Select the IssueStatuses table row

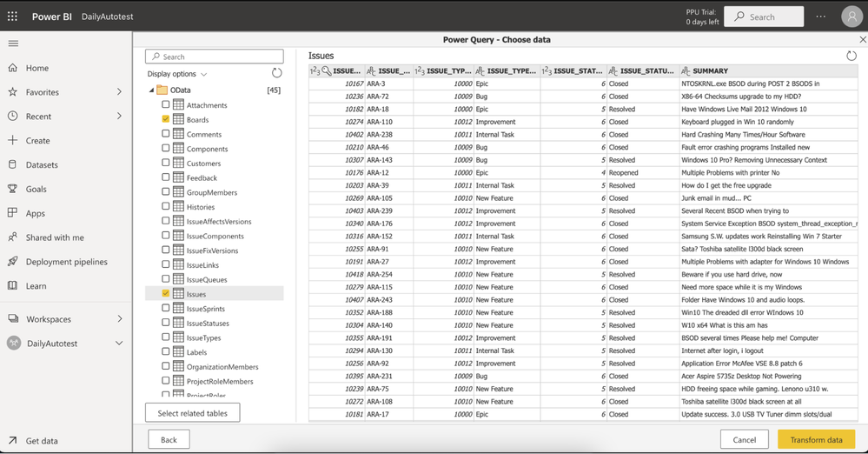pyautogui.click(x=215, y=323)
